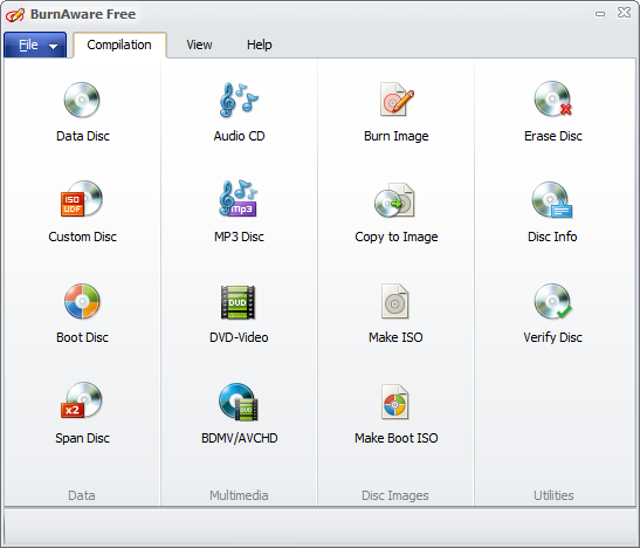Select the Boot Disc icon
This screenshot has height=548, width=640.
point(82,301)
